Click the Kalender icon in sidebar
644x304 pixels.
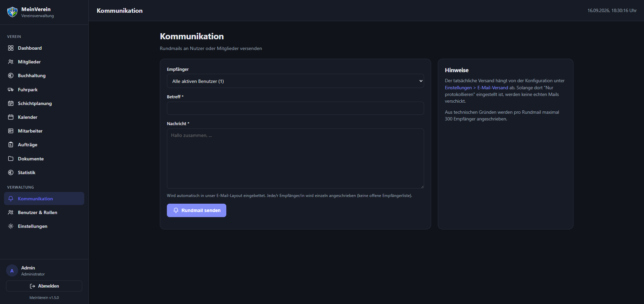coord(11,117)
